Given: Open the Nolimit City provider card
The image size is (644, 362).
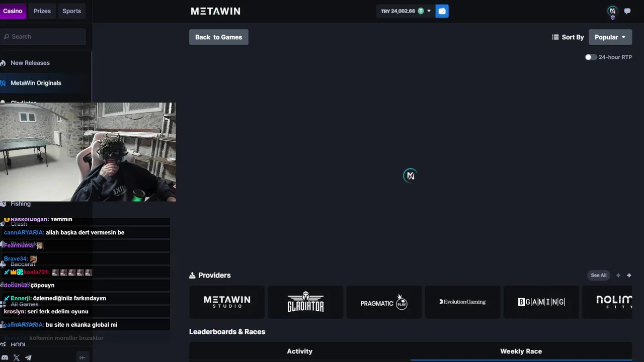Looking at the screenshot, I should 607,302.
